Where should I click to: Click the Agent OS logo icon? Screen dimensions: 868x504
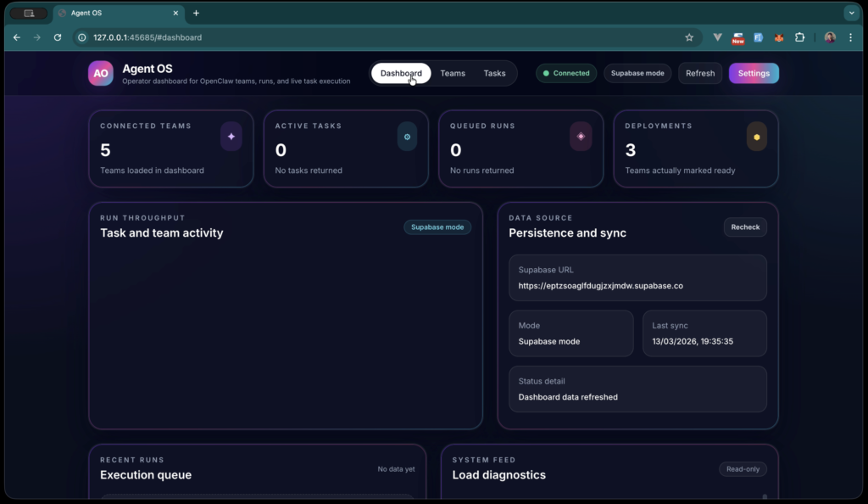pos(101,74)
